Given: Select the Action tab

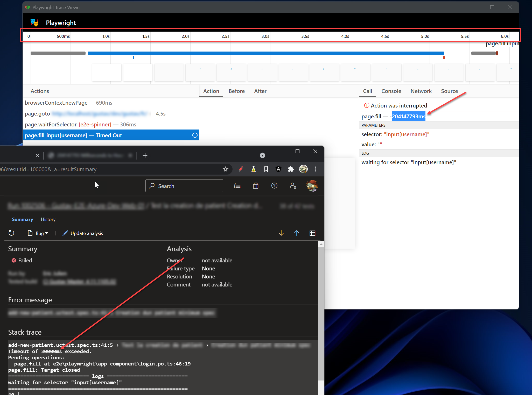Looking at the screenshot, I should (211, 91).
